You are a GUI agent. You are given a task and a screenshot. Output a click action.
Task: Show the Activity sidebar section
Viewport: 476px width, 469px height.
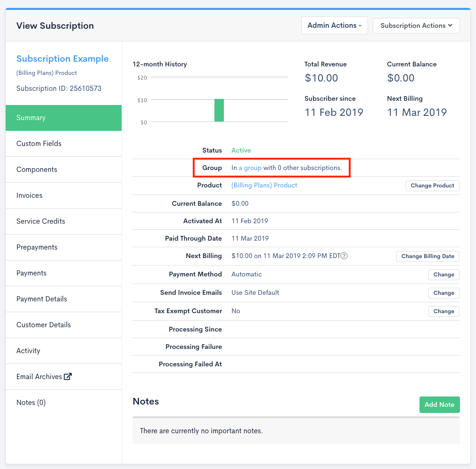28,351
